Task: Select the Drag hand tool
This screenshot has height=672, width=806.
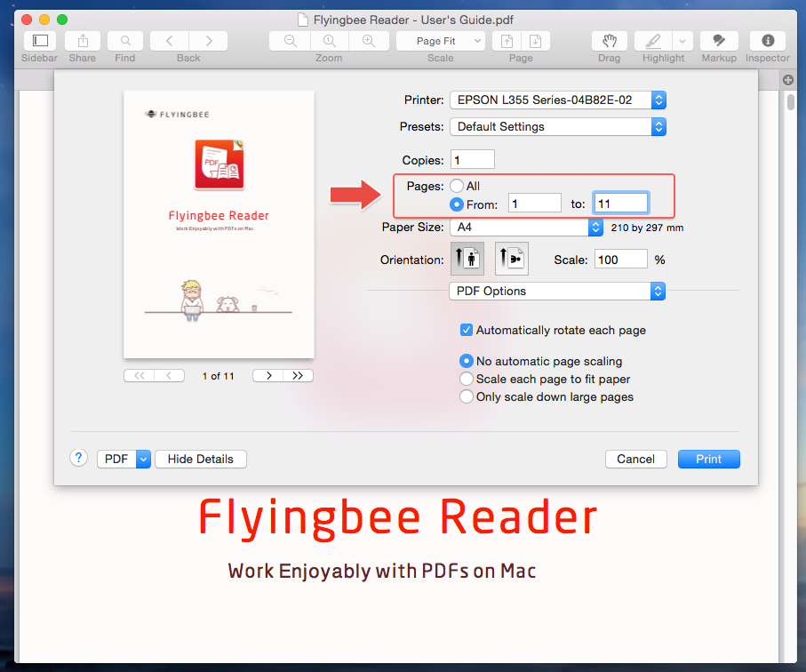Action: pos(609,41)
